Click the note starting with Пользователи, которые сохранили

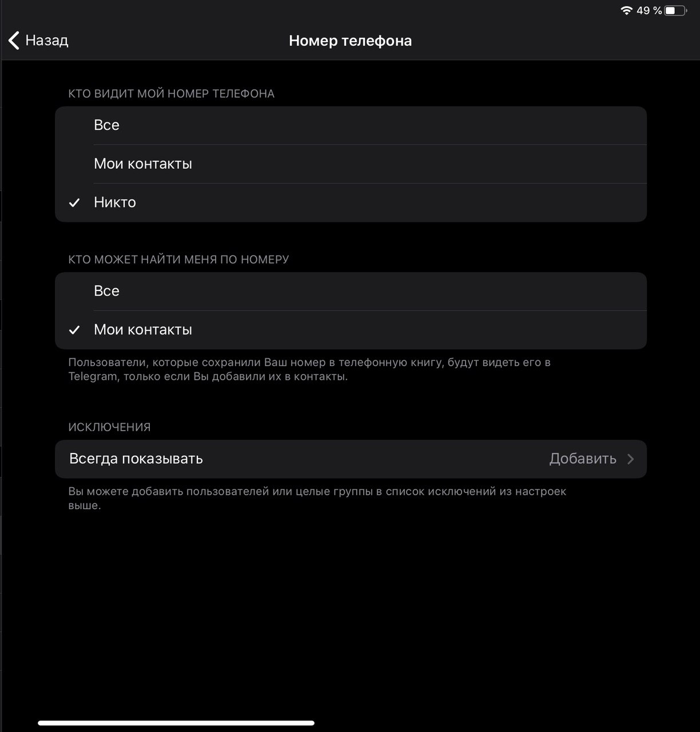pos(309,369)
